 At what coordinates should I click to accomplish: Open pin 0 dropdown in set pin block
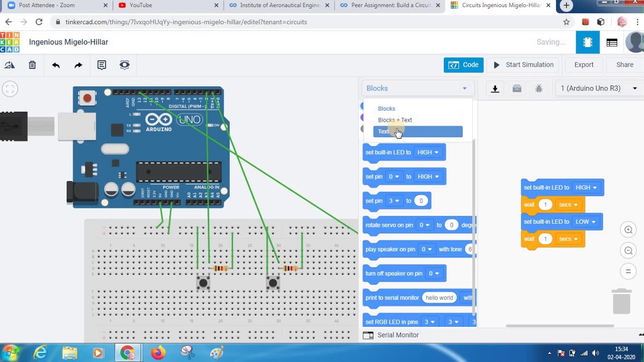click(x=394, y=176)
